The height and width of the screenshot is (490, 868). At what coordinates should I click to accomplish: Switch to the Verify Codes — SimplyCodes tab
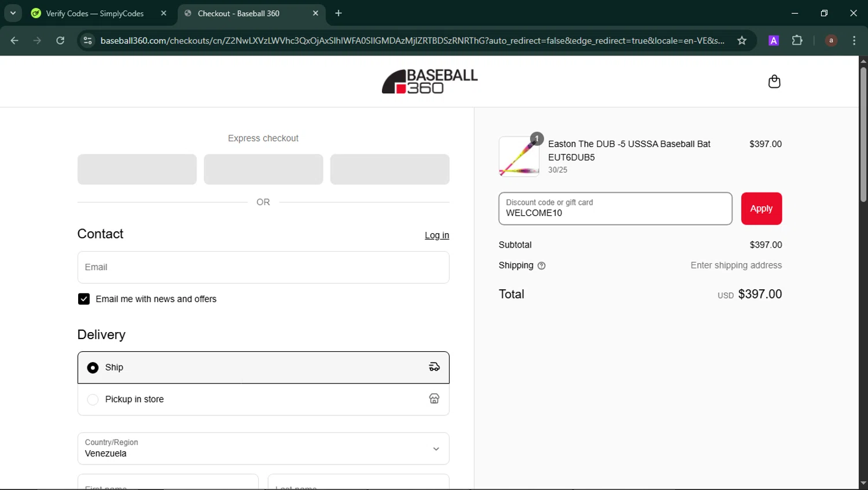tap(98, 13)
